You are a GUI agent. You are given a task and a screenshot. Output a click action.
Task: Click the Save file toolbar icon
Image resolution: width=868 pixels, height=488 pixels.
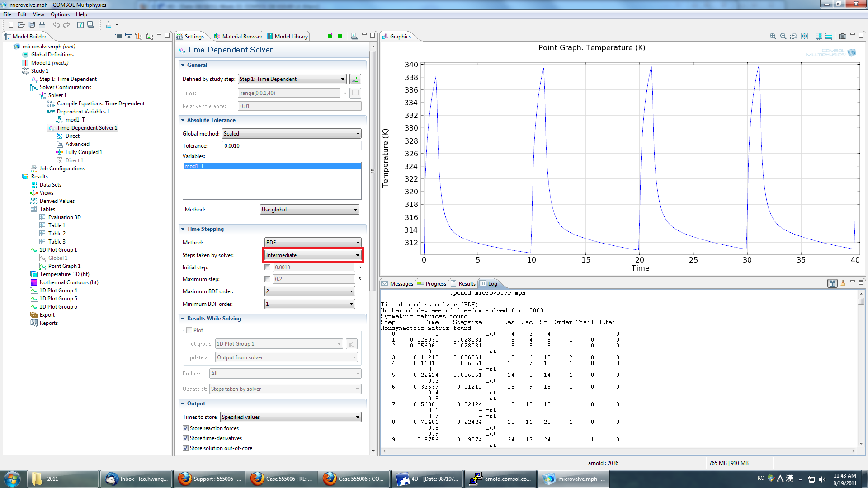coord(32,25)
